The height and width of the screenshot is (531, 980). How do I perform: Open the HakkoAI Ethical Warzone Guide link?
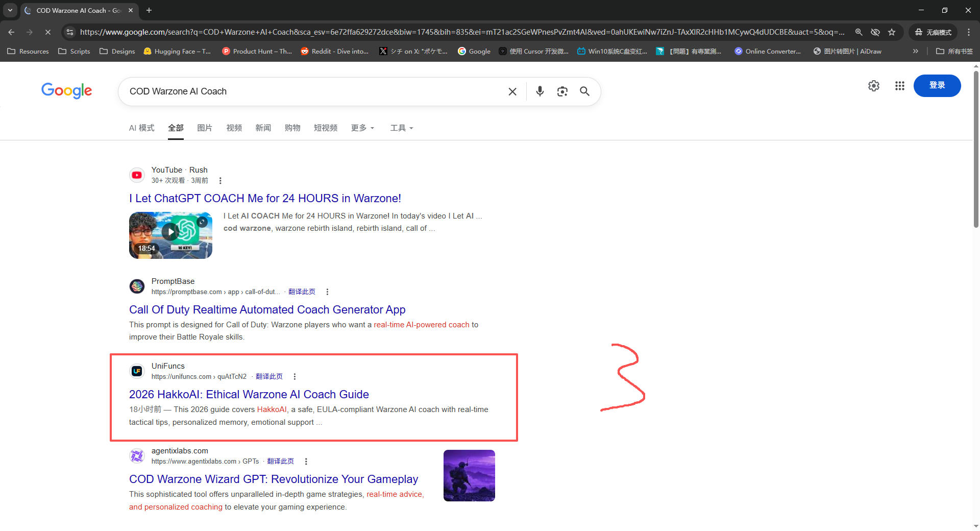click(249, 394)
